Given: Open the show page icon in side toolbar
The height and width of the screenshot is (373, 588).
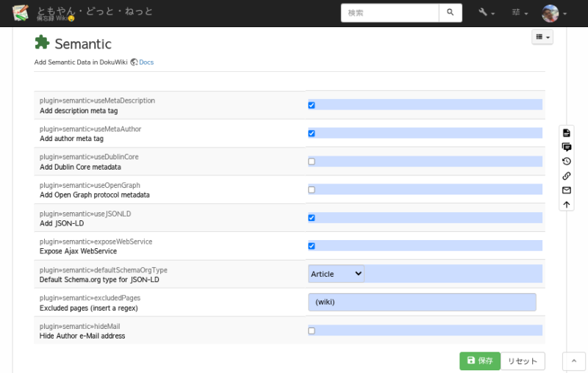Looking at the screenshot, I should [566, 133].
